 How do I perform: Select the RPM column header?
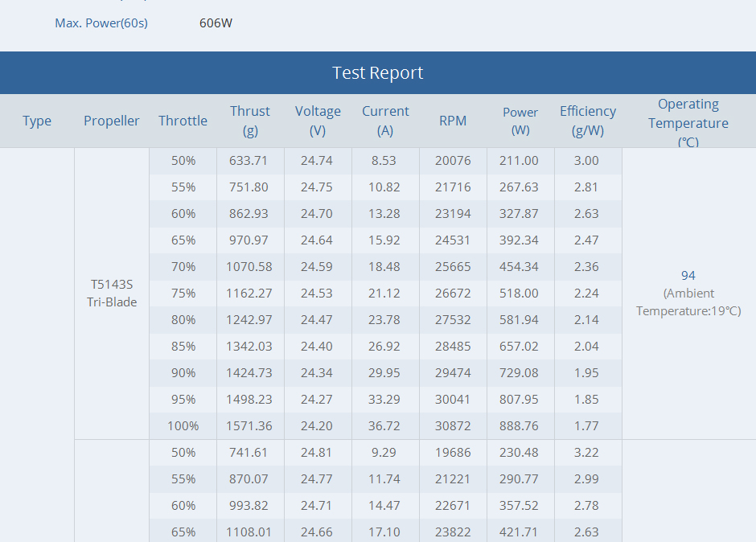point(453,121)
